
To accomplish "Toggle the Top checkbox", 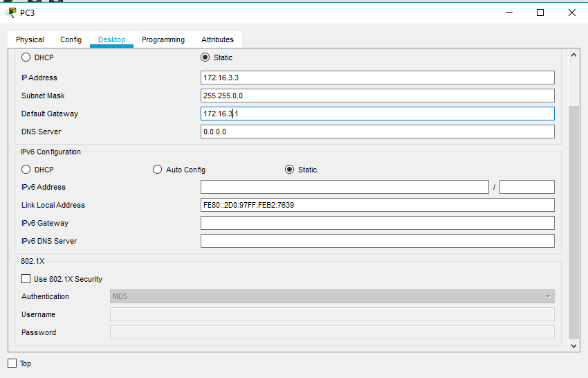I will point(12,363).
